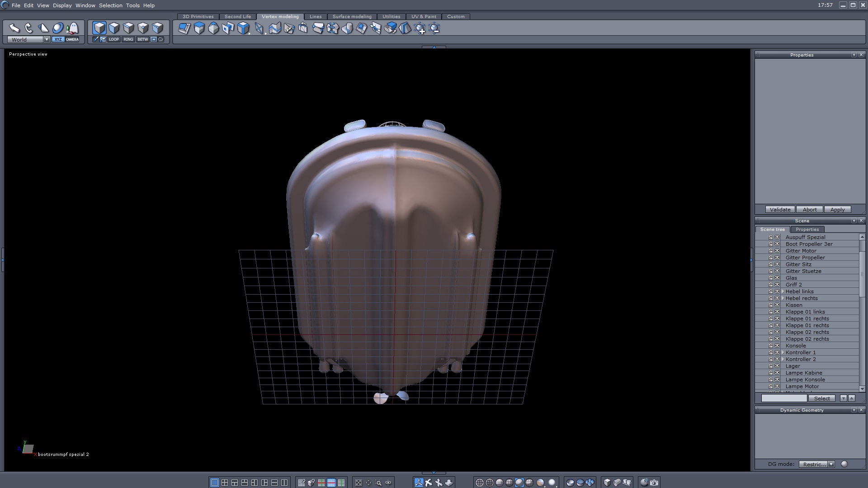This screenshot has height=488, width=868.
Task: Click the camera snapshot icon
Action: pos(654,483)
